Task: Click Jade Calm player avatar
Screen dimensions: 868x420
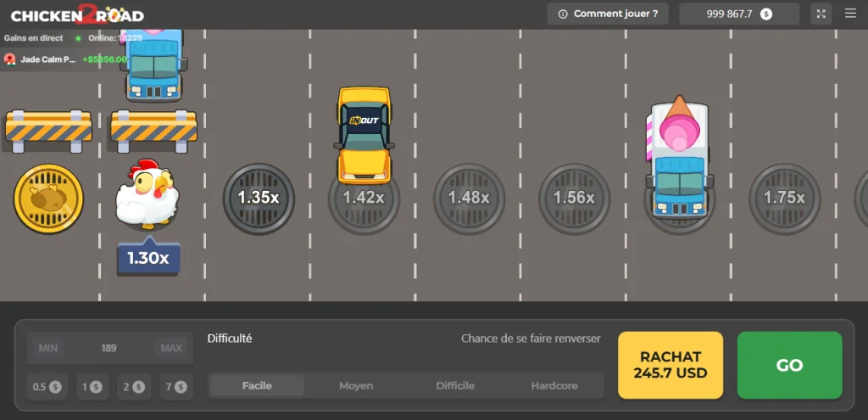Action: [9, 59]
